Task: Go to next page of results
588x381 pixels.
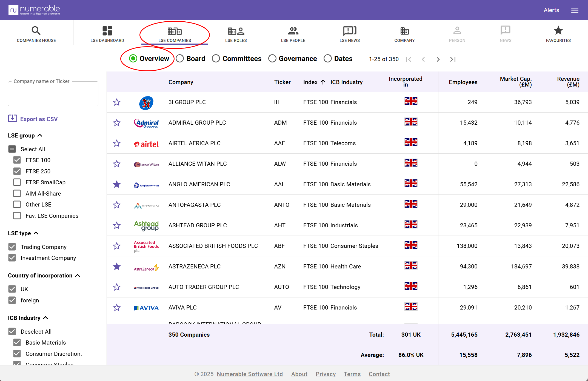Action: [x=438, y=59]
